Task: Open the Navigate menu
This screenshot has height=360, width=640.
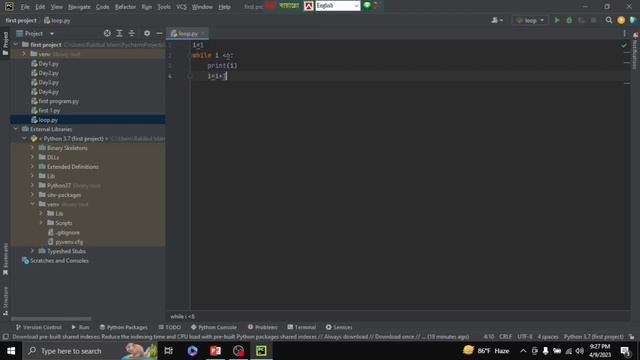Action: tap(79, 7)
